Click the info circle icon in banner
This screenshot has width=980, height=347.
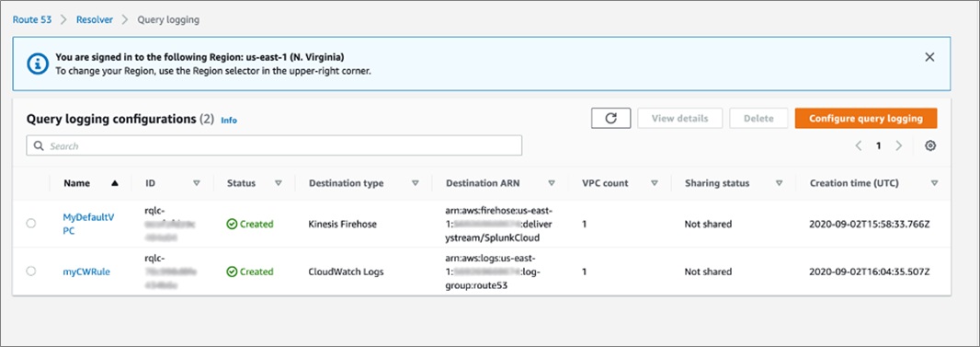coord(38,64)
